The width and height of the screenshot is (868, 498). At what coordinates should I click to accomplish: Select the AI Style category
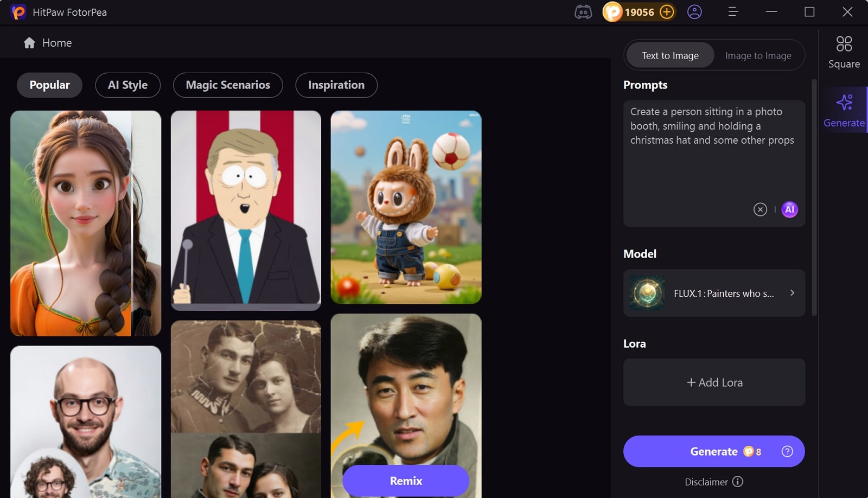127,85
